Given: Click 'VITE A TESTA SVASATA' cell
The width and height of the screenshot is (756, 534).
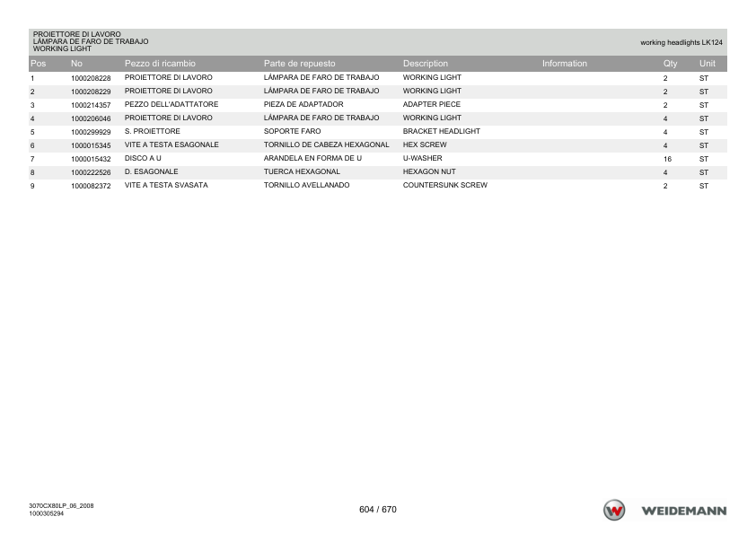Looking at the screenshot, I should click(x=166, y=185).
